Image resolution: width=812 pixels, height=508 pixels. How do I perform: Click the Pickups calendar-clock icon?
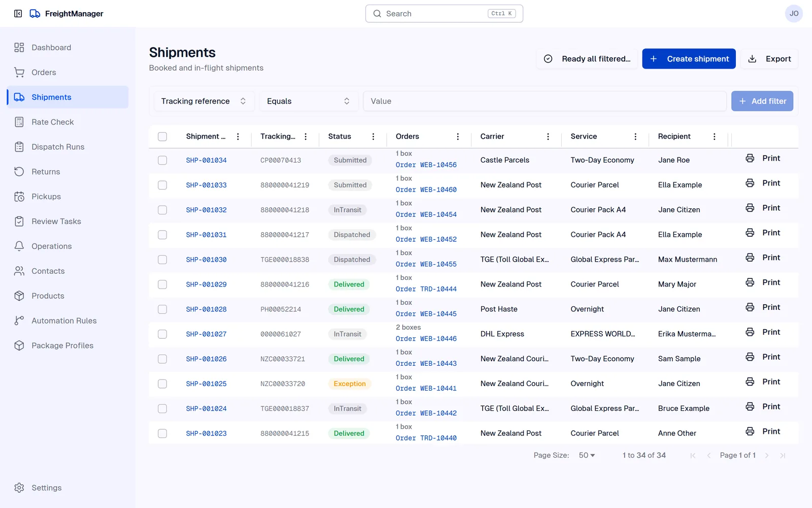pos(19,197)
